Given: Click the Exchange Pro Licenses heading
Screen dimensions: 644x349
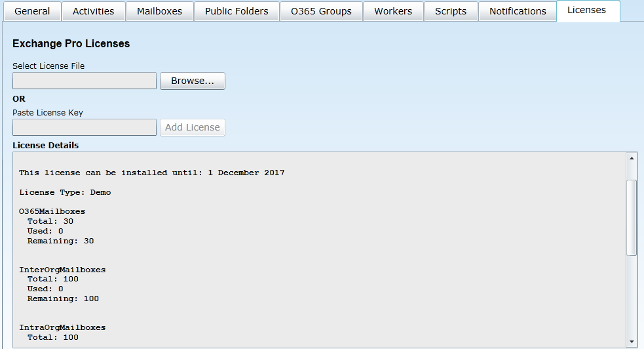Looking at the screenshot, I should point(71,43).
